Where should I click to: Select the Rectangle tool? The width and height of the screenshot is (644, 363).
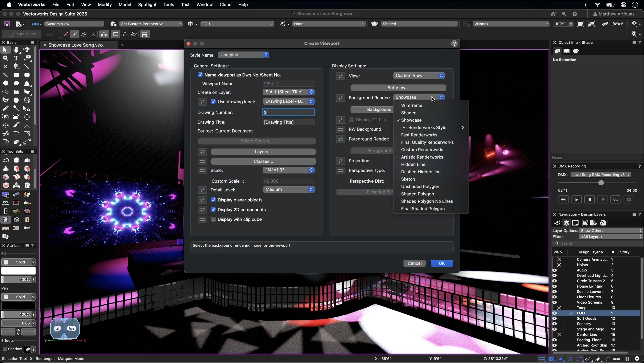[x=16, y=75]
